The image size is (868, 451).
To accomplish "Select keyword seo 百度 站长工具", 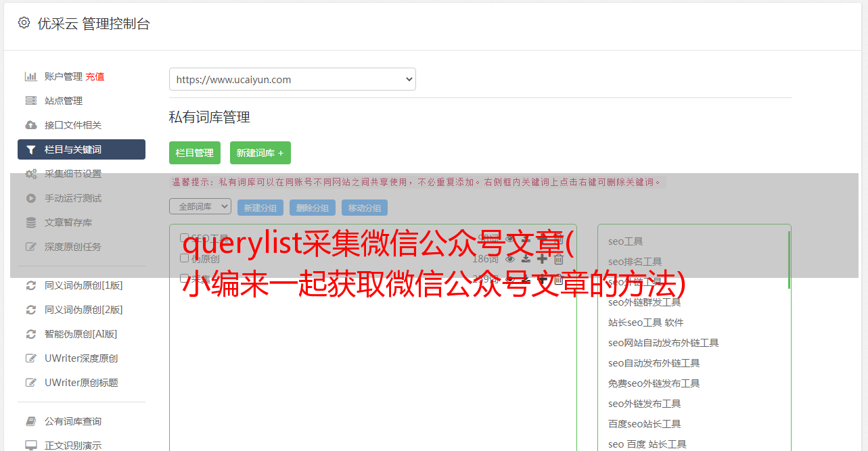I will point(647,444).
